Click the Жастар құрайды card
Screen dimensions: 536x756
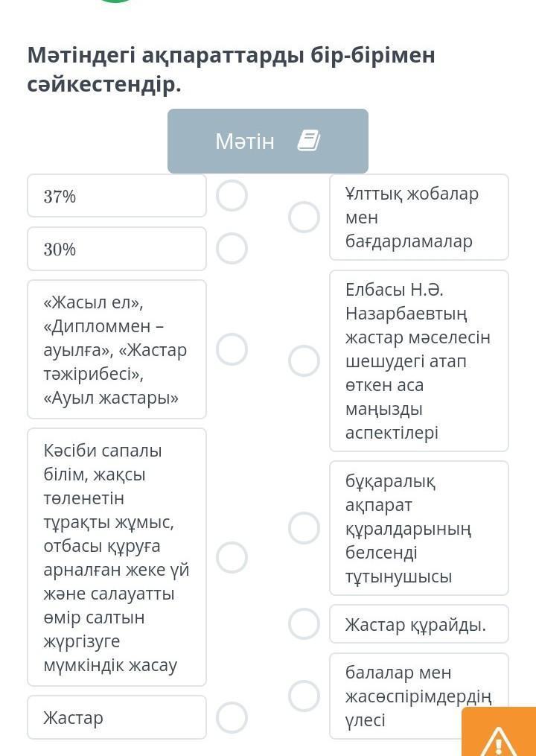[419, 624]
